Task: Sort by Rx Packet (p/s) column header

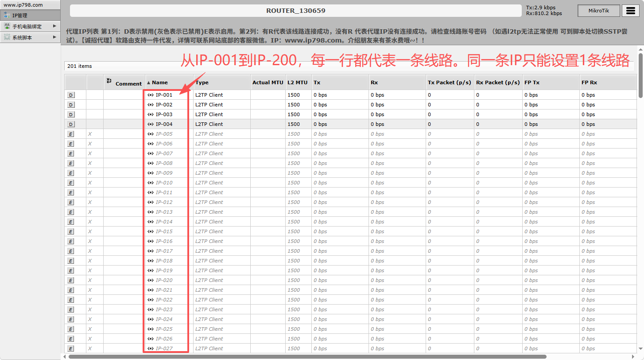Action: coord(498,82)
